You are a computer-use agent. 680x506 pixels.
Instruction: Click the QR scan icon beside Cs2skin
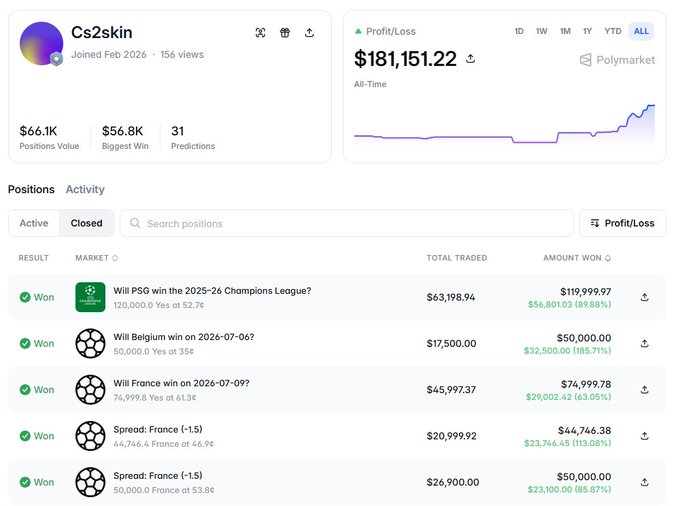click(x=260, y=33)
